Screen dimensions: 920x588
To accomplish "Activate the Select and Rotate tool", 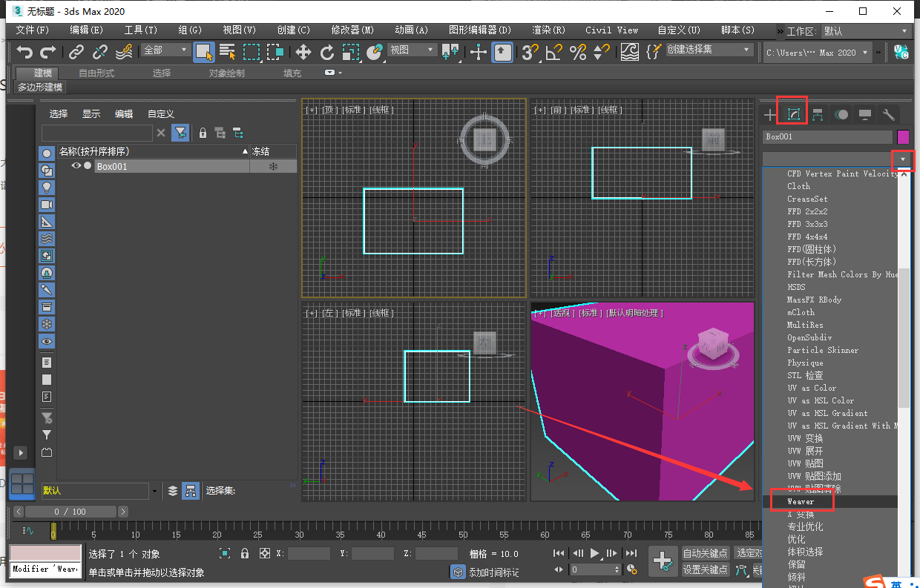I will point(326,51).
